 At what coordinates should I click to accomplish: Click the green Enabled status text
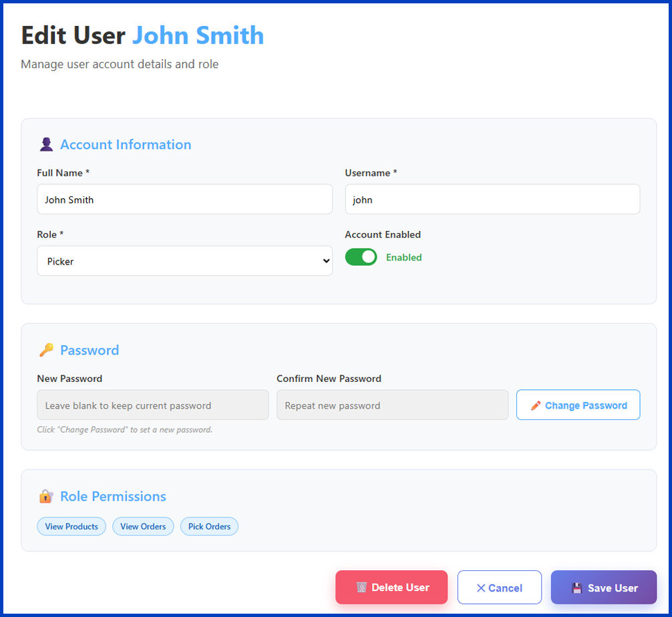click(x=403, y=257)
